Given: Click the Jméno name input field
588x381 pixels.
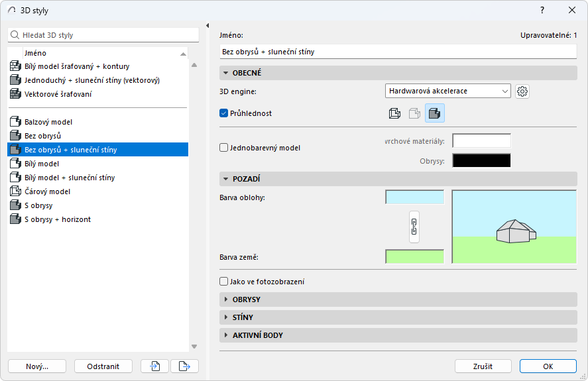Looking at the screenshot, I should pyautogui.click(x=398, y=52).
